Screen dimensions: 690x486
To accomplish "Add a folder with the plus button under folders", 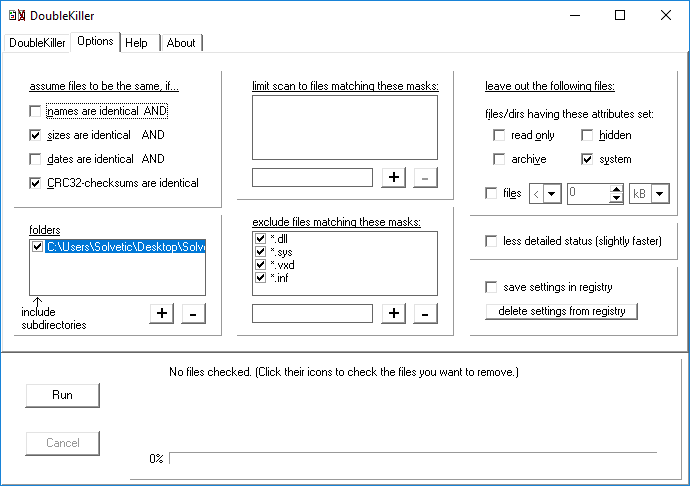I will [x=161, y=313].
